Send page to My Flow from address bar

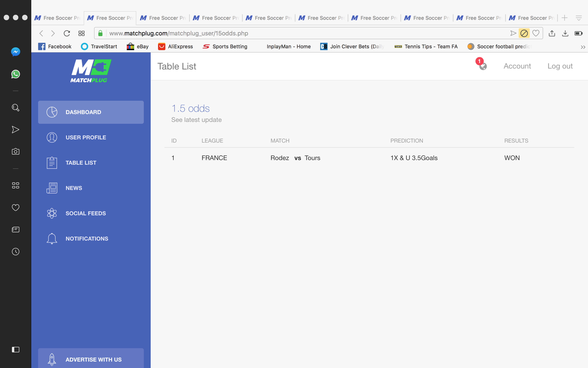pyautogui.click(x=513, y=33)
